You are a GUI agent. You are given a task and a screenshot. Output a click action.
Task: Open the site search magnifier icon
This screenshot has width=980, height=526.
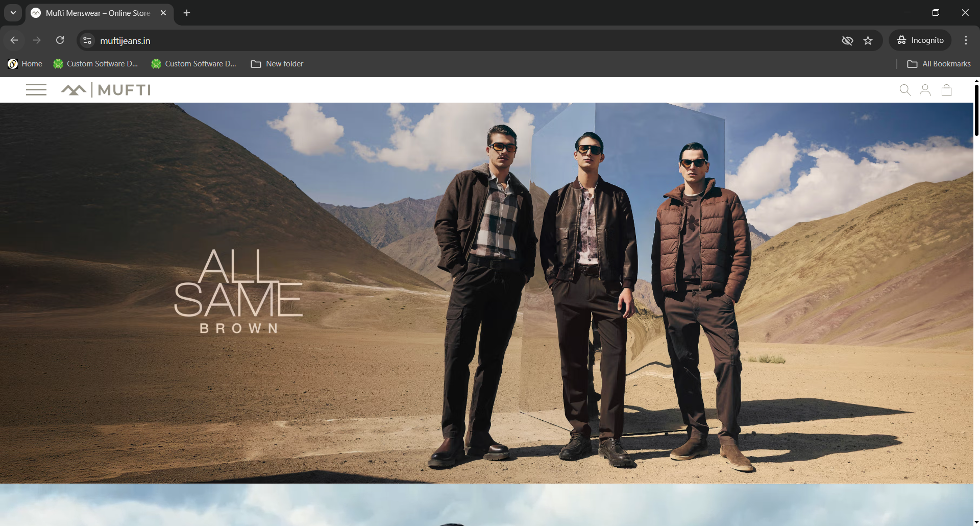(x=905, y=90)
